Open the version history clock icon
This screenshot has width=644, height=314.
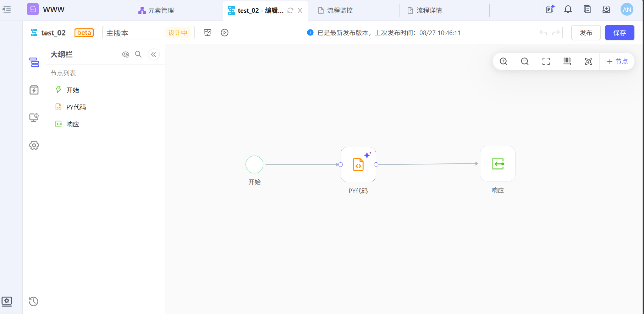[34, 301]
